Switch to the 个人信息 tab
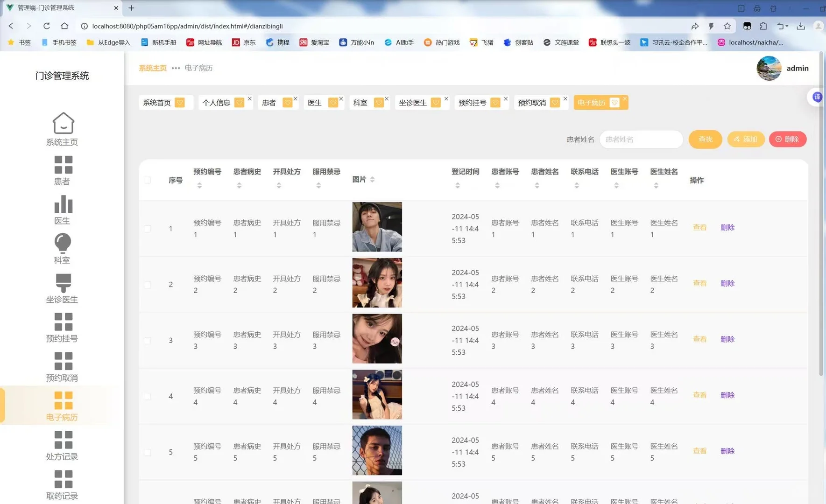Image resolution: width=826 pixels, height=504 pixels. [x=218, y=102]
